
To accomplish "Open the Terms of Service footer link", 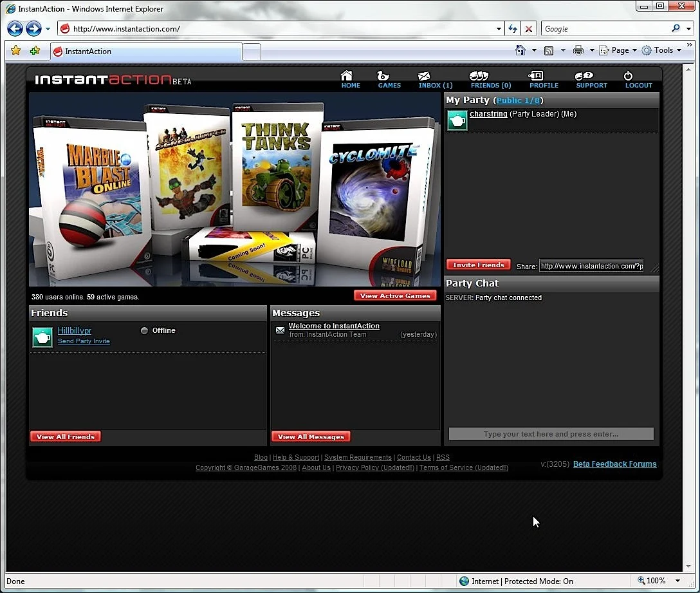I will click(464, 467).
